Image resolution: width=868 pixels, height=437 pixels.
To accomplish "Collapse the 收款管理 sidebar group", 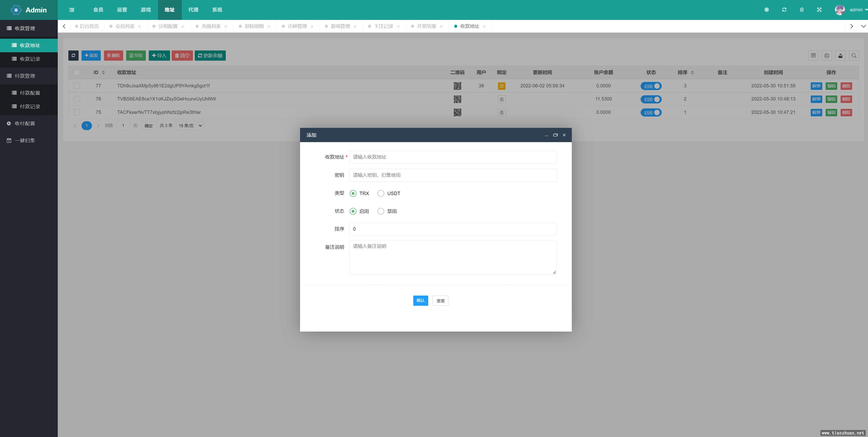I will click(29, 28).
